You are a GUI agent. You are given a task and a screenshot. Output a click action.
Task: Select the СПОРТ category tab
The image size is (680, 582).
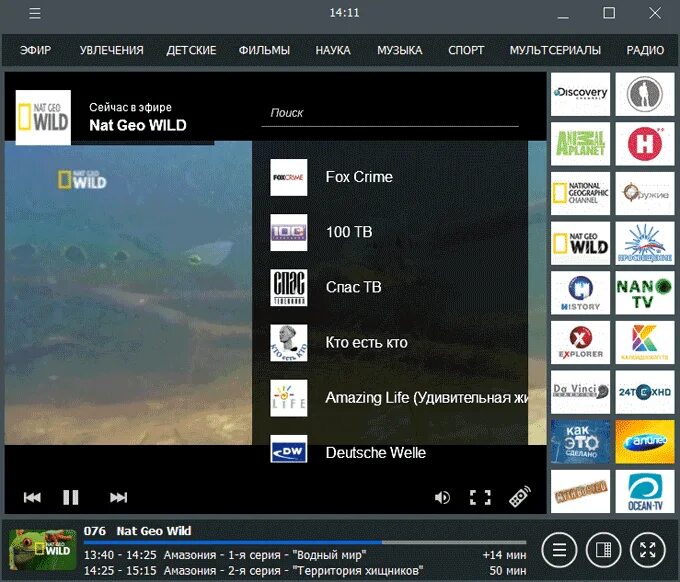(466, 50)
